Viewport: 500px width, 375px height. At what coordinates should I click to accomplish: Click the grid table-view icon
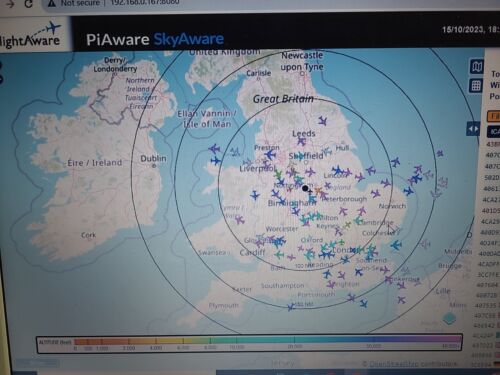click(x=476, y=86)
